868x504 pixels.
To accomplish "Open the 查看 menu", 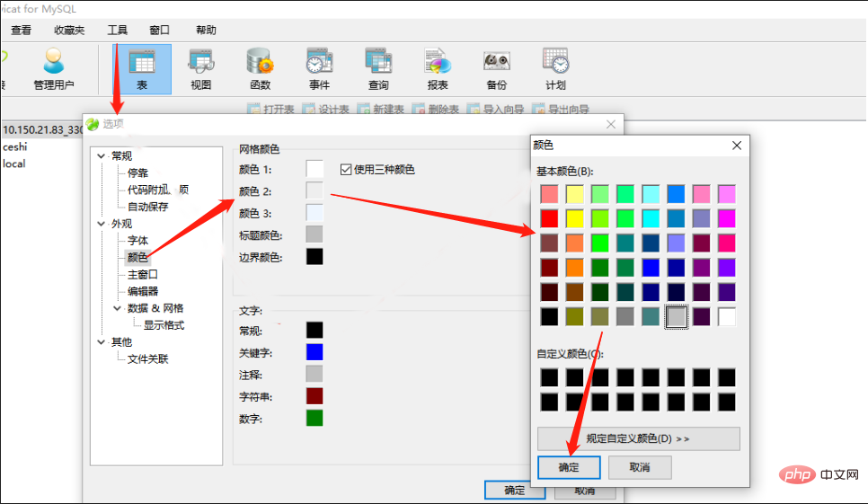I will pyautogui.click(x=21, y=30).
